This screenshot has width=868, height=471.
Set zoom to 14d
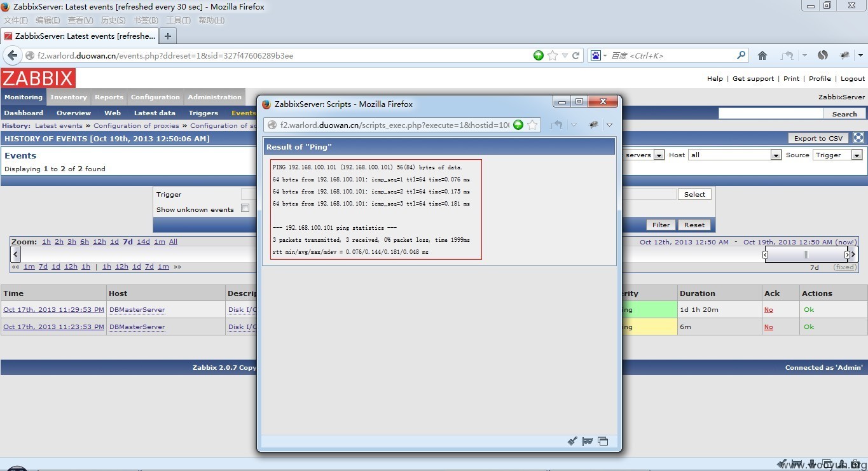(x=143, y=241)
